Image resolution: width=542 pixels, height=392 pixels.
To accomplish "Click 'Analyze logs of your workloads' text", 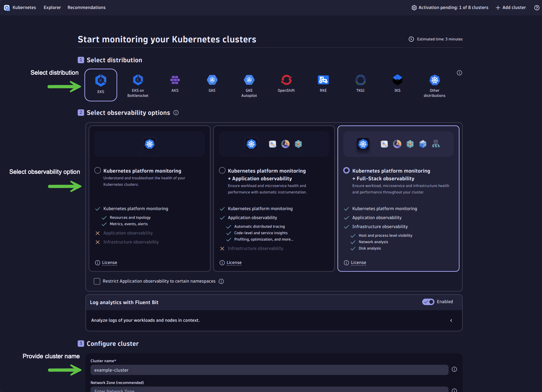I will click(x=145, y=320).
